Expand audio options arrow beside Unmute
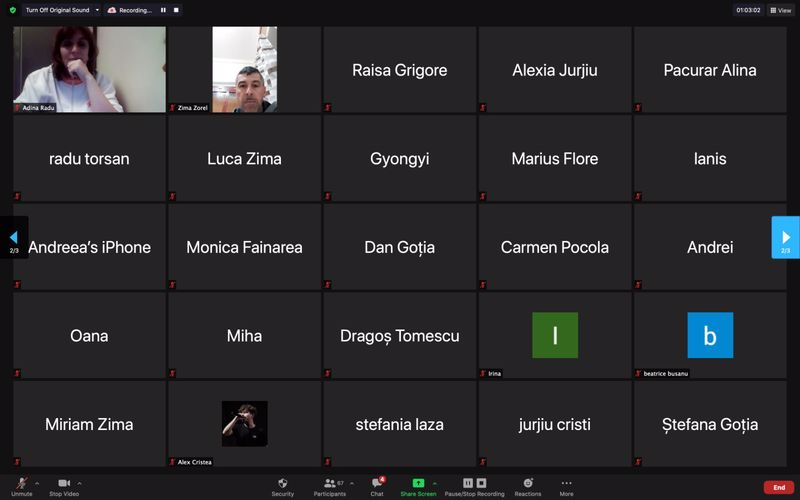The image size is (800, 500). pyautogui.click(x=37, y=483)
